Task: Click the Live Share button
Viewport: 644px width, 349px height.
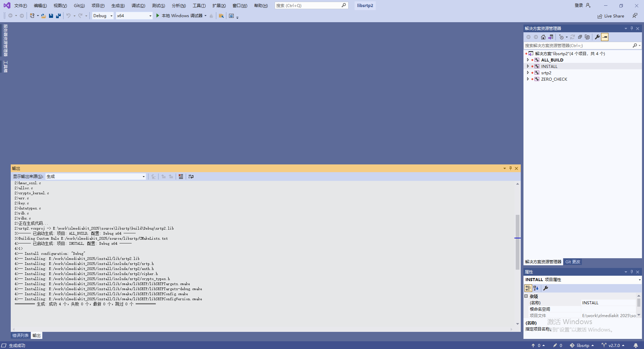Action: pos(611,16)
